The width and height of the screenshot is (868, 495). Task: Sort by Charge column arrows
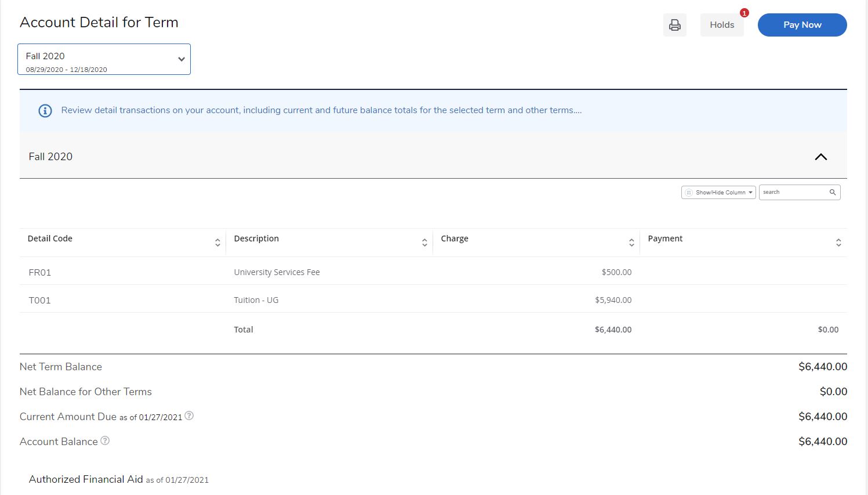[x=631, y=243]
